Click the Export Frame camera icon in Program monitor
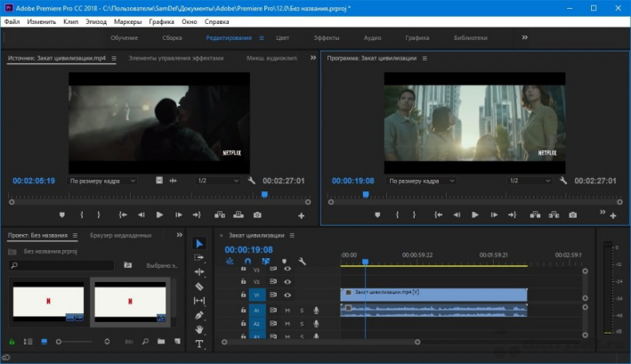 [572, 214]
